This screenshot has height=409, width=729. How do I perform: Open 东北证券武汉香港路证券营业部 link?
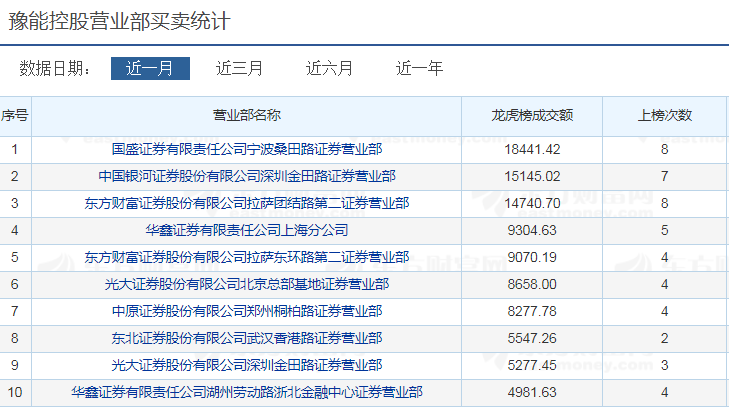point(247,338)
